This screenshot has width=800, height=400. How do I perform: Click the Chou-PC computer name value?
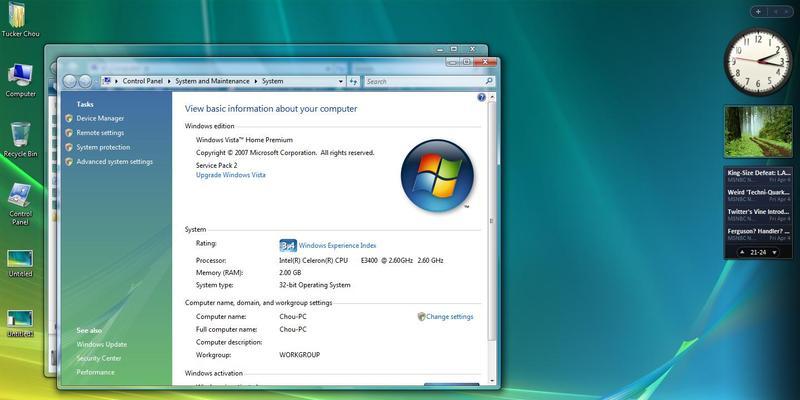(x=293, y=317)
